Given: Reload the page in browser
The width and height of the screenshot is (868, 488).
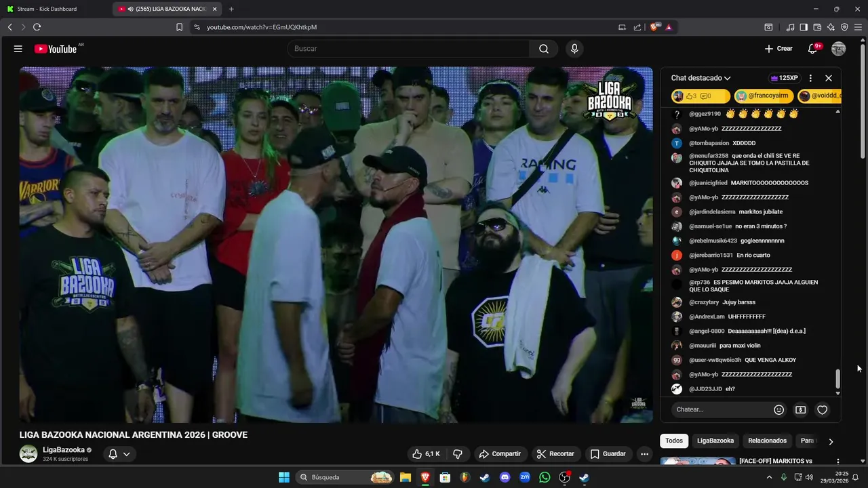Looking at the screenshot, I should [x=37, y=27].
